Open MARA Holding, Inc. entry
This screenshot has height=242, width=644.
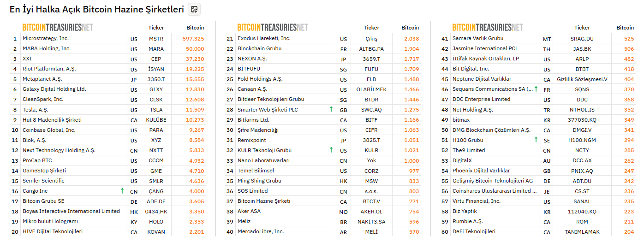(47, 48)
